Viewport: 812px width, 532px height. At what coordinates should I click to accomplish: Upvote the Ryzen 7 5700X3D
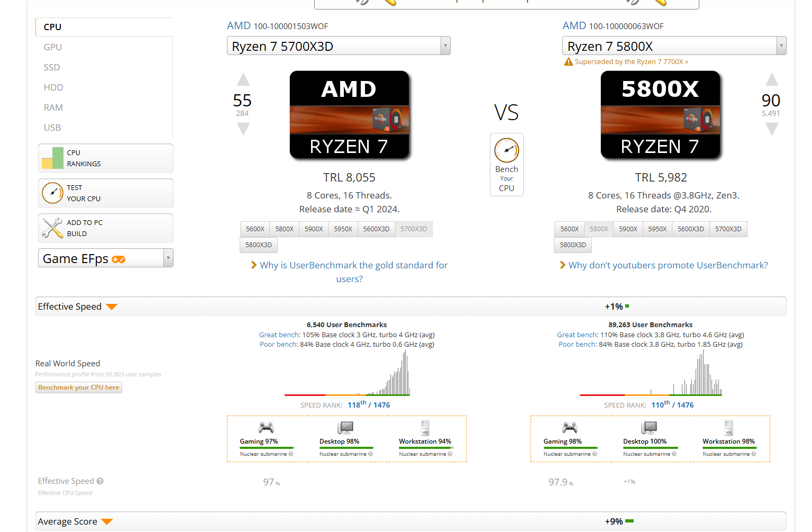(x=243, y=80)
